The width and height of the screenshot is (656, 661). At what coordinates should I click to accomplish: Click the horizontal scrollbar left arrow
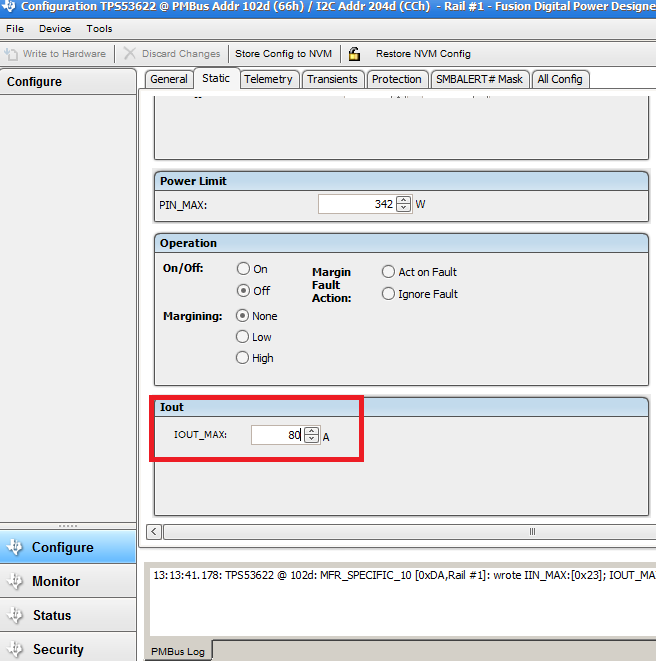154,532
